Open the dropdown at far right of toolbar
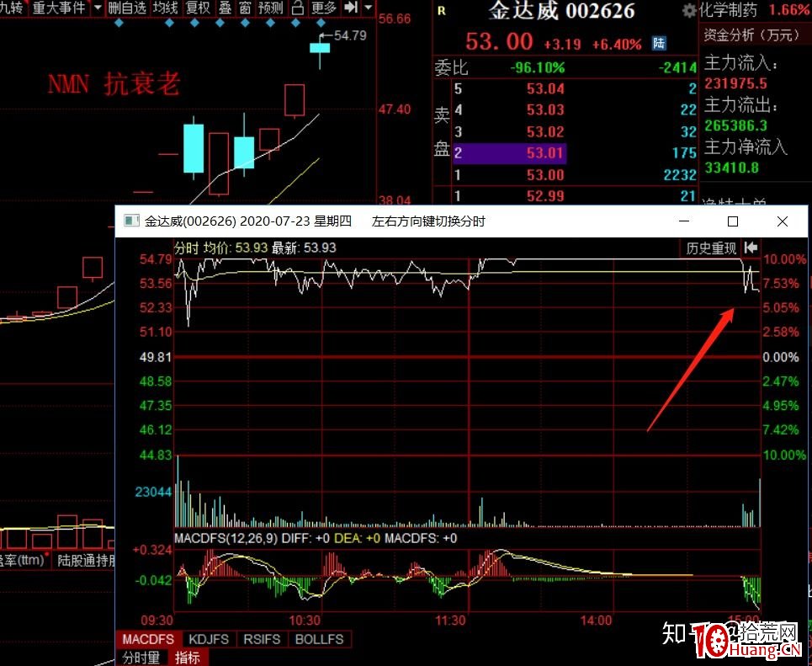The image size is (812, 666). pyautogui.click(x=367, y=8)
